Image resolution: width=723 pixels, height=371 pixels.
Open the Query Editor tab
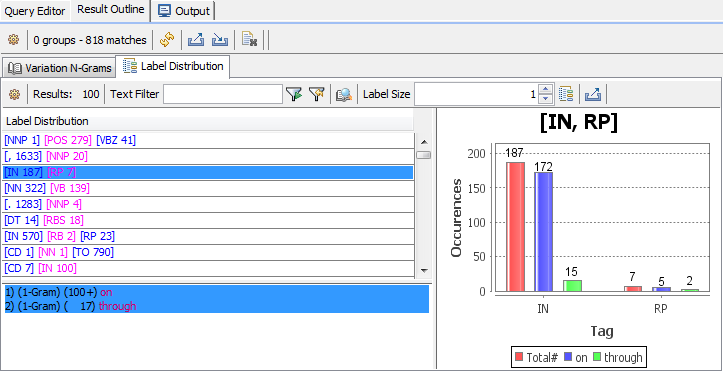pos(35,11)
